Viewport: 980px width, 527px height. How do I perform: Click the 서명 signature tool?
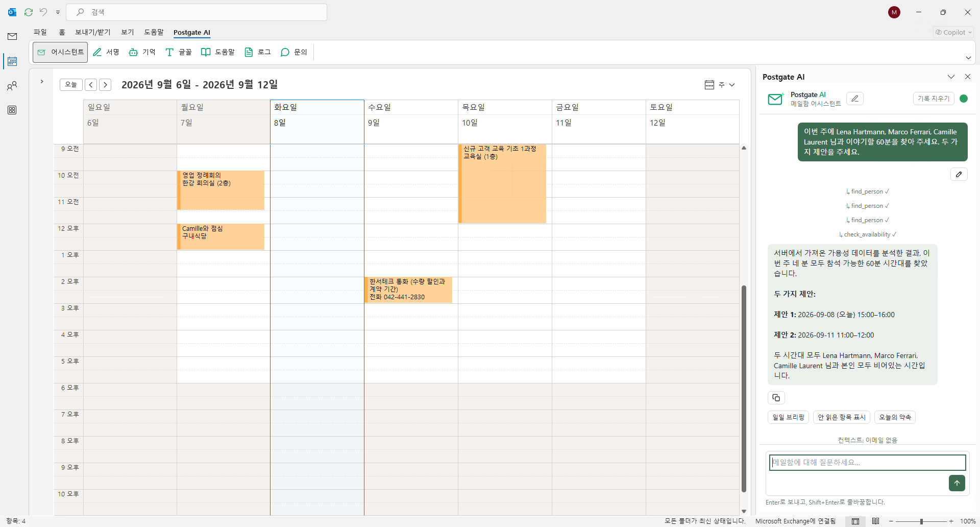tap(106, 52)
